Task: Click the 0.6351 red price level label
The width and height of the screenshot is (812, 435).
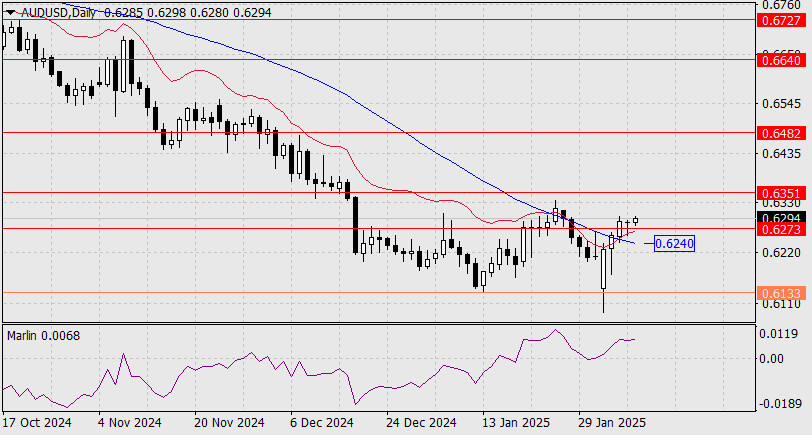Action: (781, 194)
